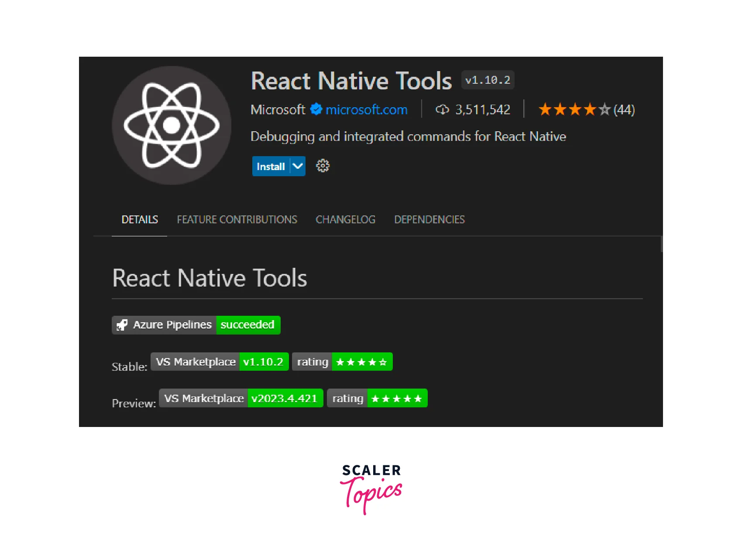
Task: Click the download cloud install count icon
Action: (x=442, y=109)
